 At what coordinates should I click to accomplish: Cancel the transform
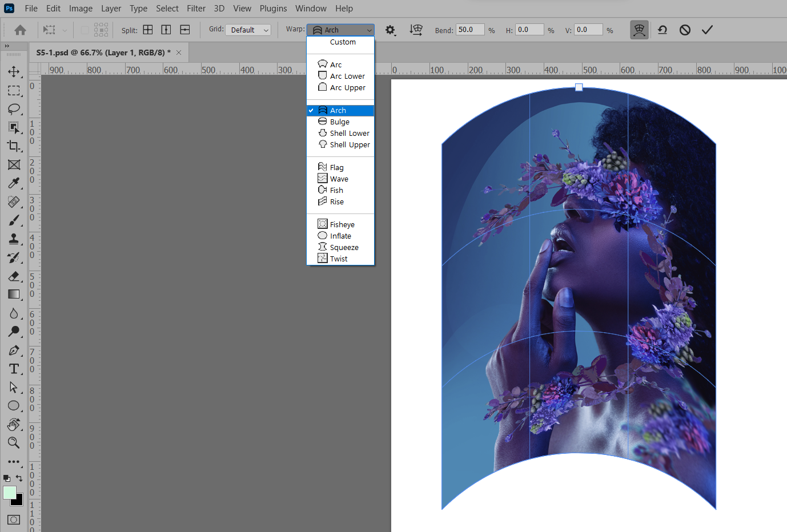coord(685,30)
